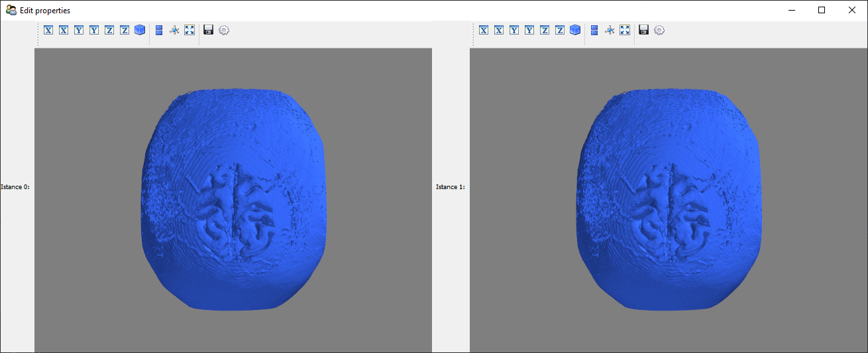The width and height of the screenshot is (868, 353).
Task: Toggle the axes star icon in Istance 0 toolbar
Action: pyautogui.click(x=174, y=30)
